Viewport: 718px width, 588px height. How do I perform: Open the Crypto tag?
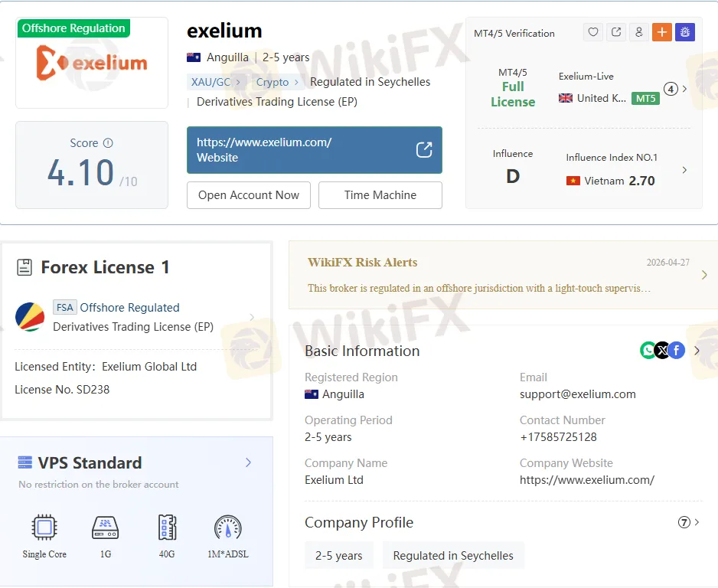pyautogui.click(x=278, y=82)
